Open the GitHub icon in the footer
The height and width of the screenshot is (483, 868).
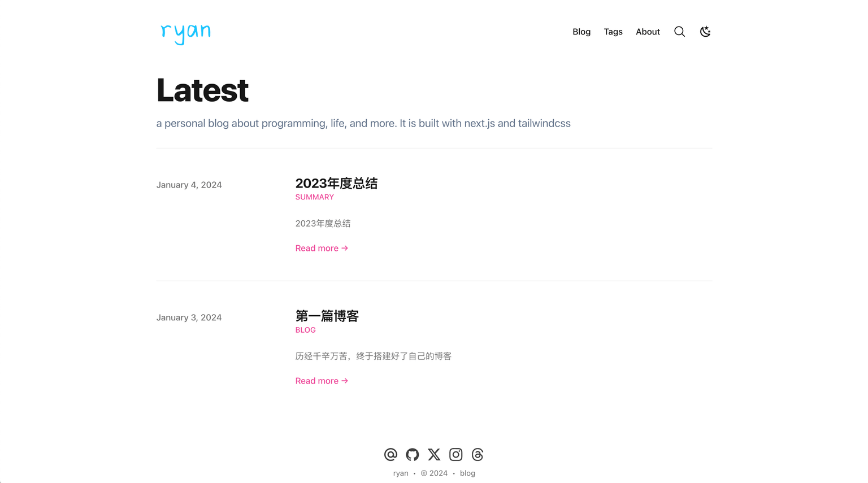(x=413, y=454)
